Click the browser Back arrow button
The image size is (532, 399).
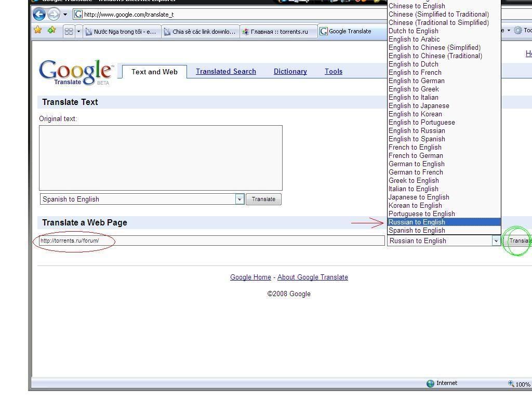39,15
